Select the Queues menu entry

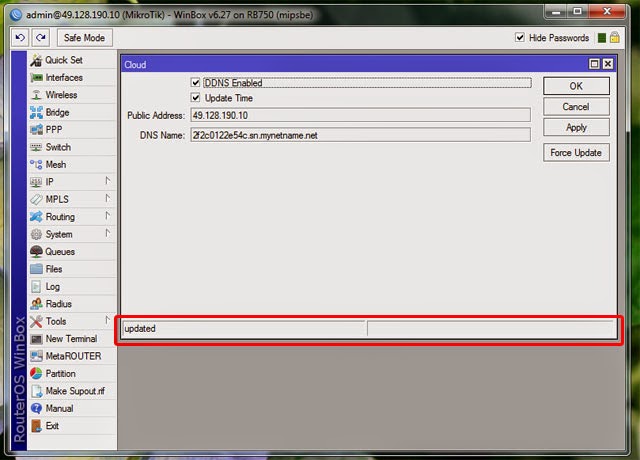point(72,251)
